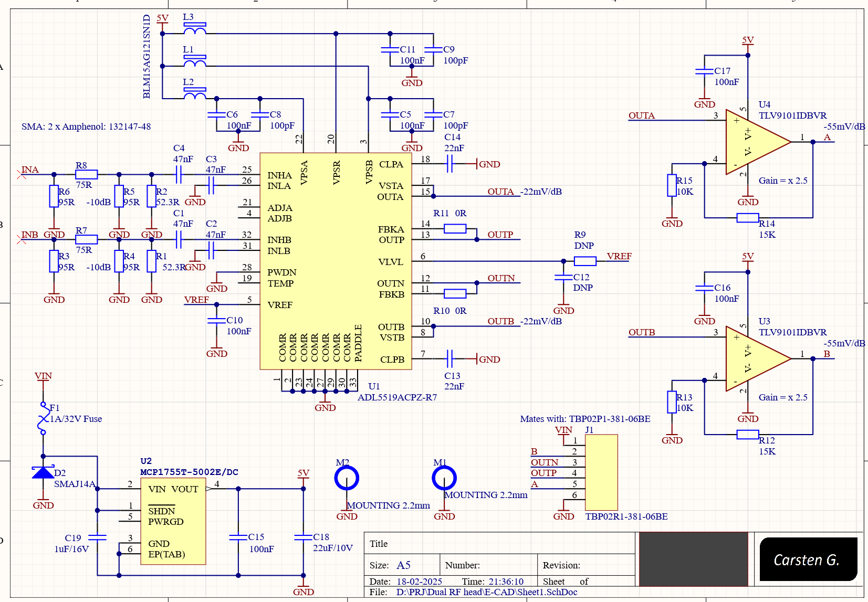Click the TLV9101IDBVR label of U4
Viewport: 868px width, 602px height.
point(792,115)
